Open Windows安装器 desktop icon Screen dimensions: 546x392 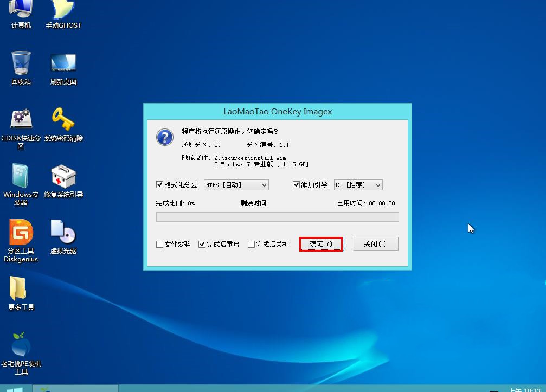pos(21,184)
